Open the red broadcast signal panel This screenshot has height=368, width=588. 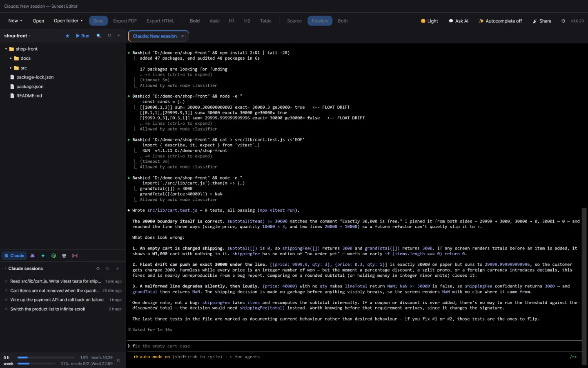pos(75,256)
